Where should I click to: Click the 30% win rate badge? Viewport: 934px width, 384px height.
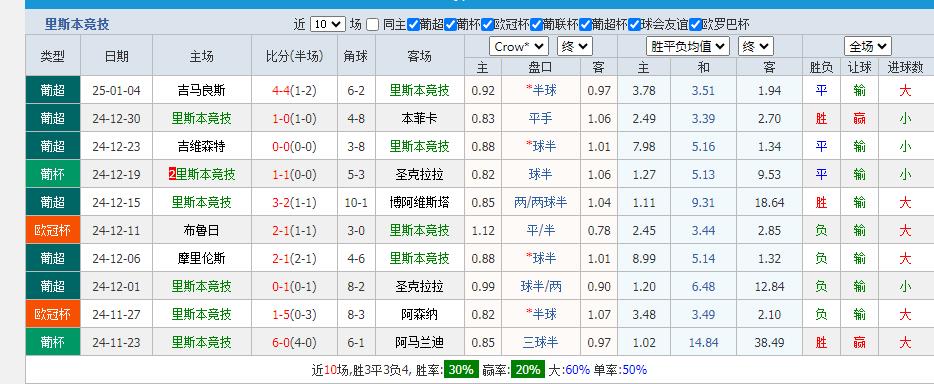461,370
